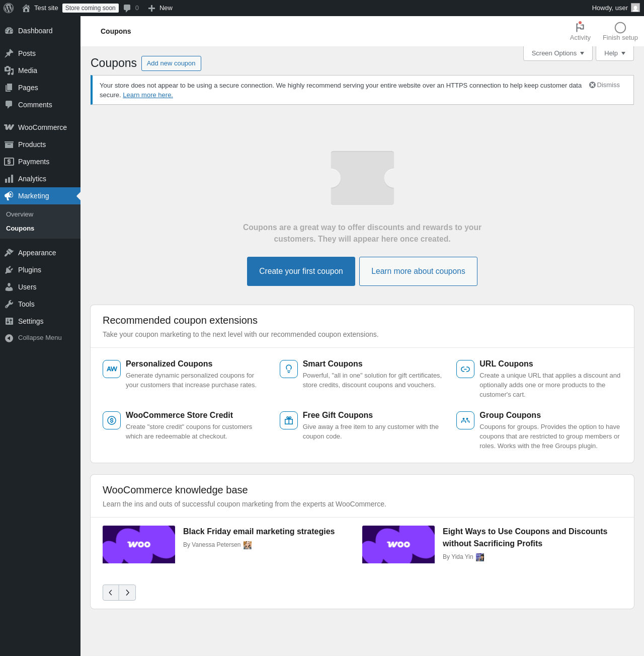Select the Coupons submenu item
Image resolution: width=644 pixels, height=656 pixels.
(x=20, y=229)
